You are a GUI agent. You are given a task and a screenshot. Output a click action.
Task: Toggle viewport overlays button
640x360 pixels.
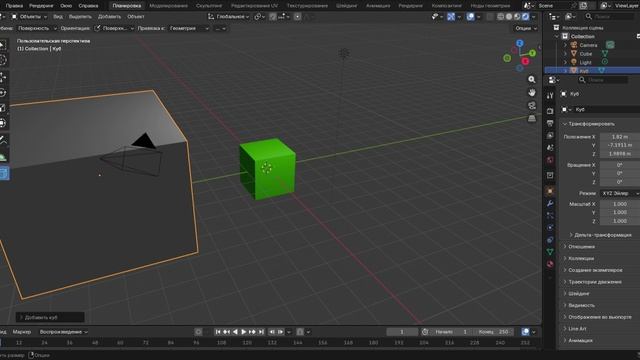click(x=470, y=17)
